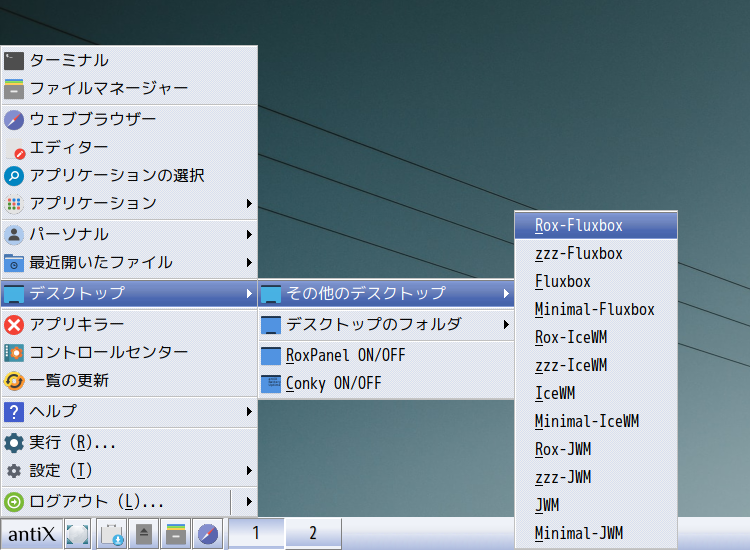This screenshot has width=750, height=550.
Task: Open the エディター menu entry
Action: [130, 148]
